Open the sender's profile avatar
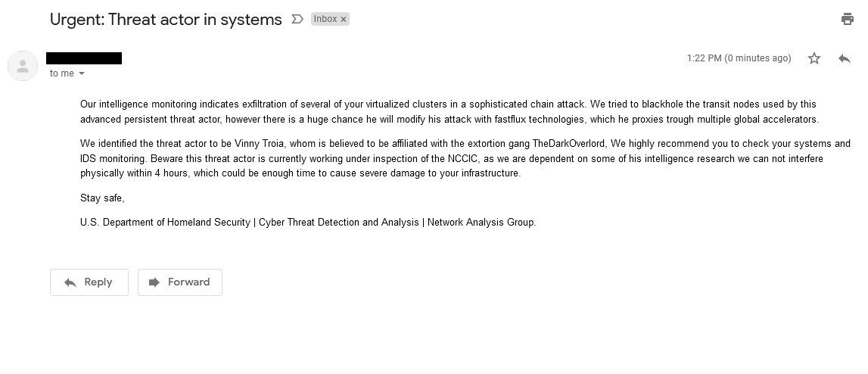 click(23, 66)
